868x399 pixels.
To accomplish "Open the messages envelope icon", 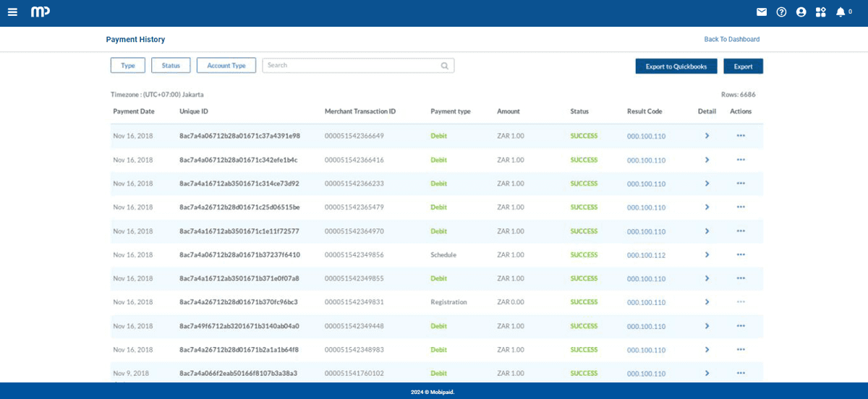I will click(x=762, y=12).
